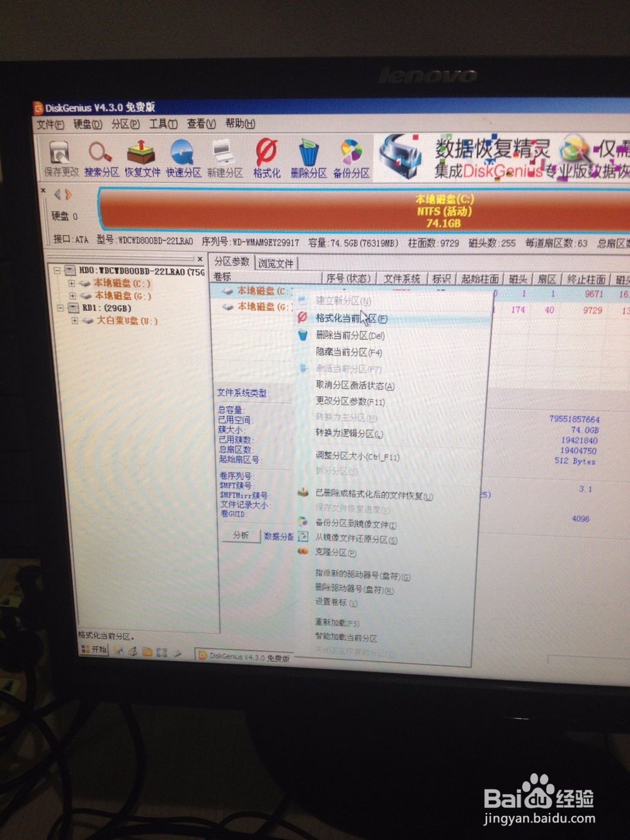Select HD0 WDC disk in tree
This screenshot has height=840, width=630.
point(141,272)
